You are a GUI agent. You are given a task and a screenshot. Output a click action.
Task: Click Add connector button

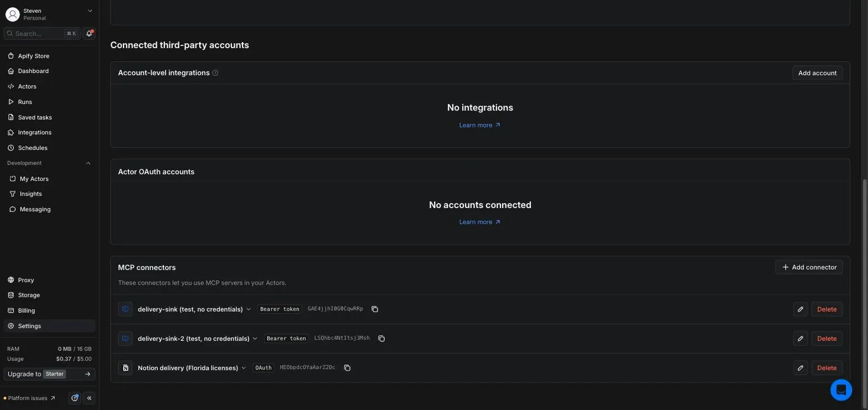coord(809,267)
